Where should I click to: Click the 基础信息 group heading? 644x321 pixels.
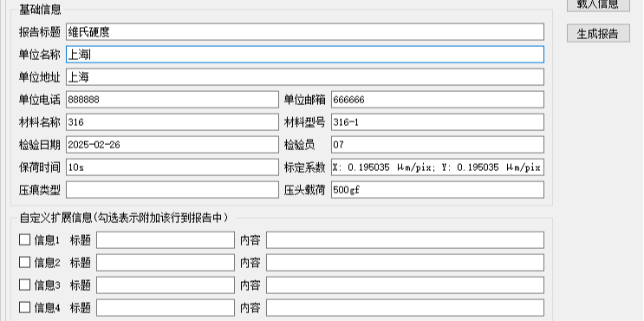(x=40, y=10)
